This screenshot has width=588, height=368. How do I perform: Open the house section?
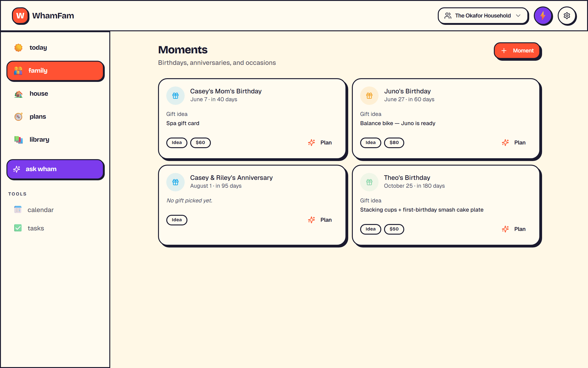[x=55, y=94]
